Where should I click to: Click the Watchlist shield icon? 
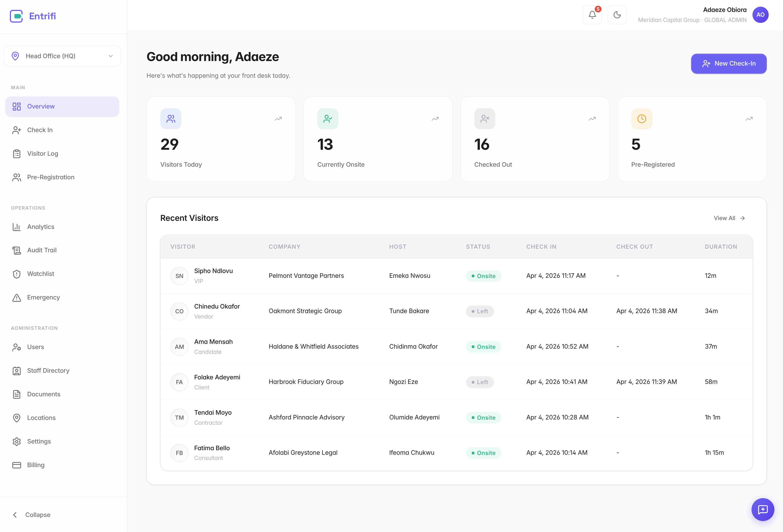click(16, 274)
